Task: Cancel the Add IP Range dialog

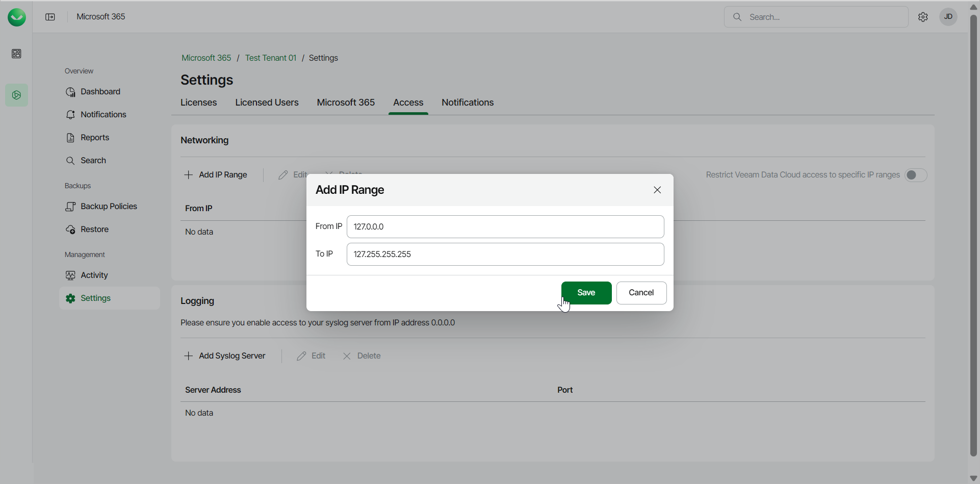Action: pos(641,293)
